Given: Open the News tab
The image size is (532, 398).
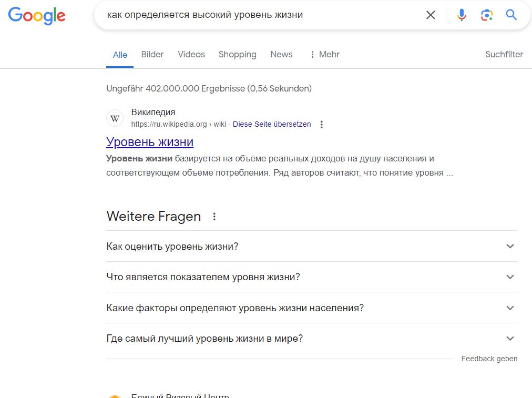Looking at the screenshot, I should 281,54.
